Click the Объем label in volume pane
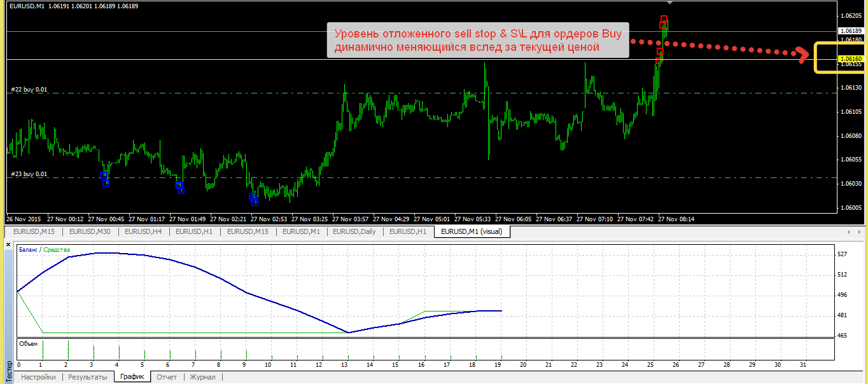 pyautogui.click(x=28, y=343)
